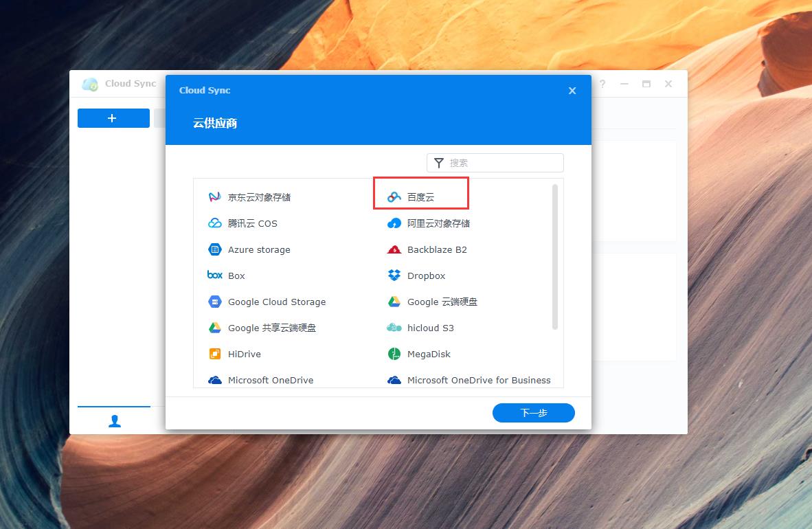
Task: Click the Google 共享云端硬盘 icon
Action: (214, 328)
